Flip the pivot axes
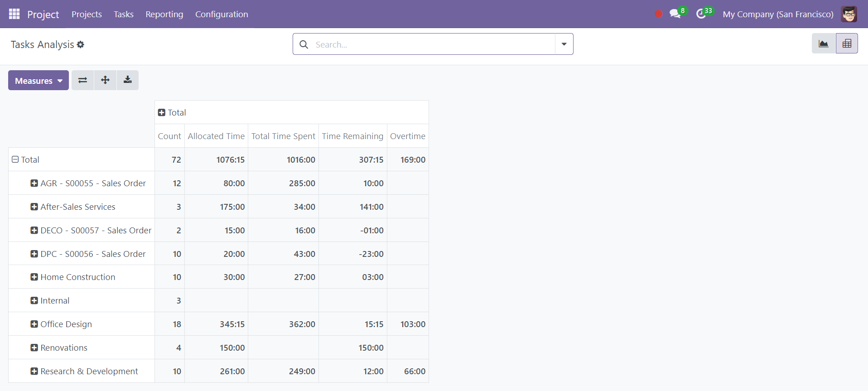This screenshot has height=391, width=868. 82,80
